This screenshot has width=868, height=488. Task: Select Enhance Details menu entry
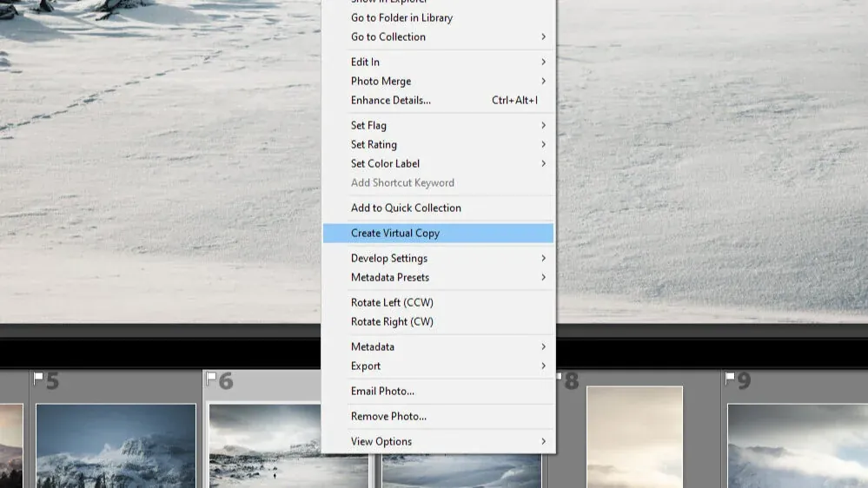[x=438, y=100]
